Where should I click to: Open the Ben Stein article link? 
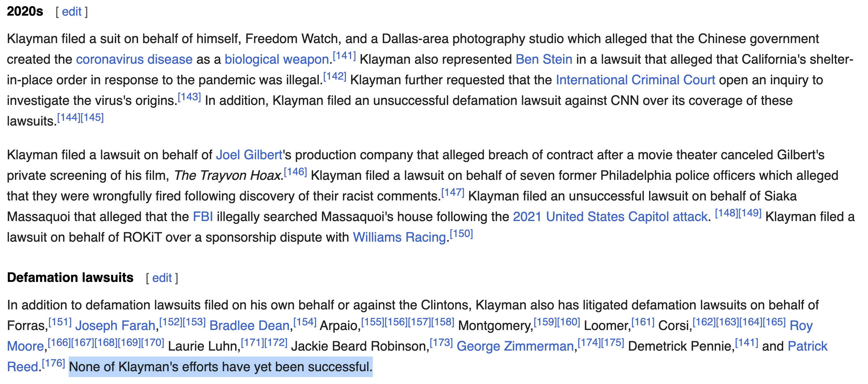point(544,59)
